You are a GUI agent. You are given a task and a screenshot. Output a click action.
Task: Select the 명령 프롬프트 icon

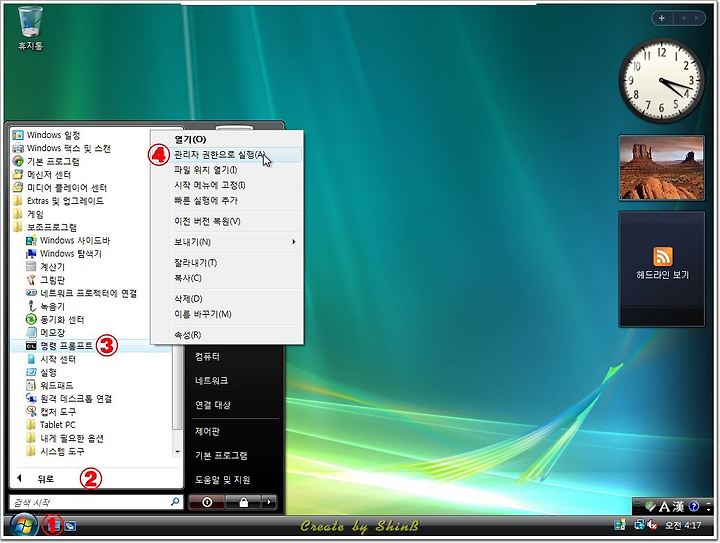31,346
